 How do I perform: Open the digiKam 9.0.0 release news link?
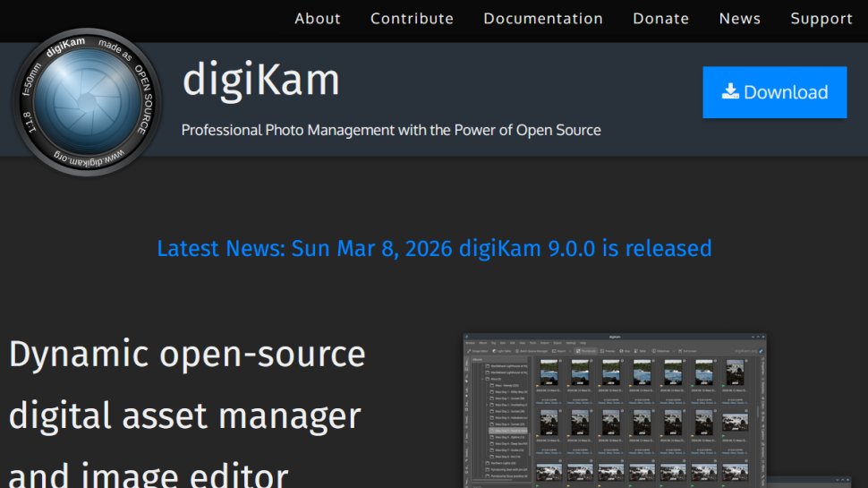(434, 249)
